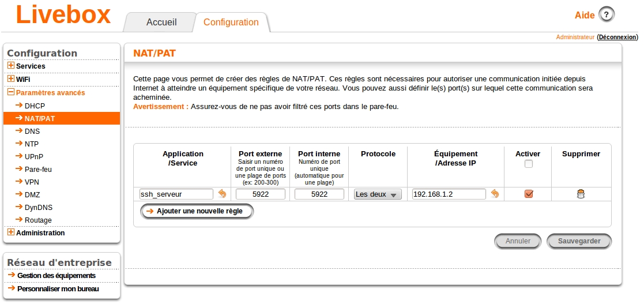Expand the Administration section
This screenshot has width=644, height=304.
pyautogui.click(x=11, y=232)
